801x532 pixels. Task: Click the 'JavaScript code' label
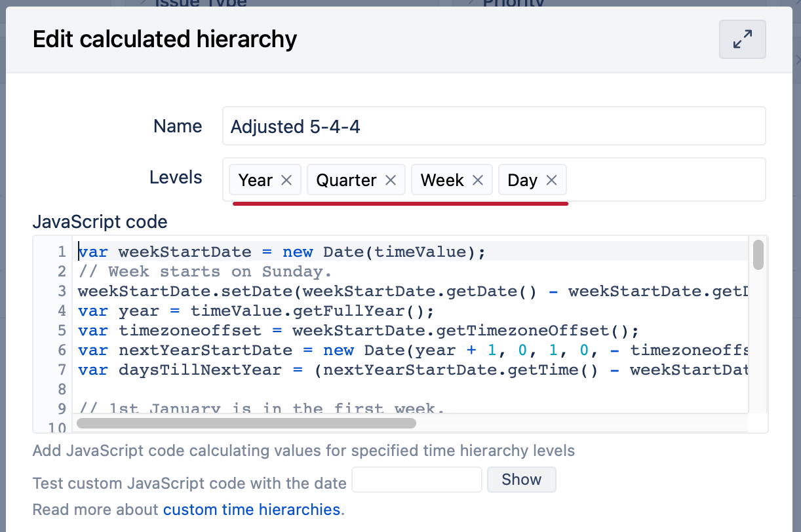click(100, 221)
